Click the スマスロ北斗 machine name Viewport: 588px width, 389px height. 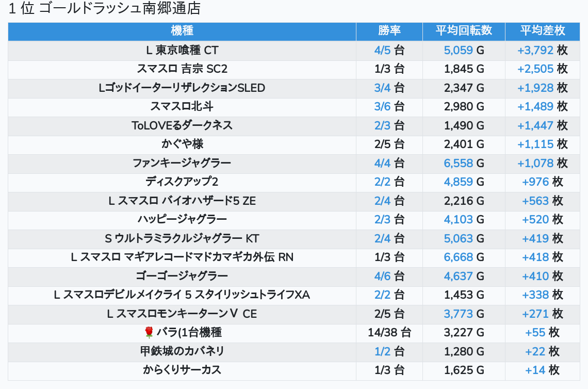182,106
